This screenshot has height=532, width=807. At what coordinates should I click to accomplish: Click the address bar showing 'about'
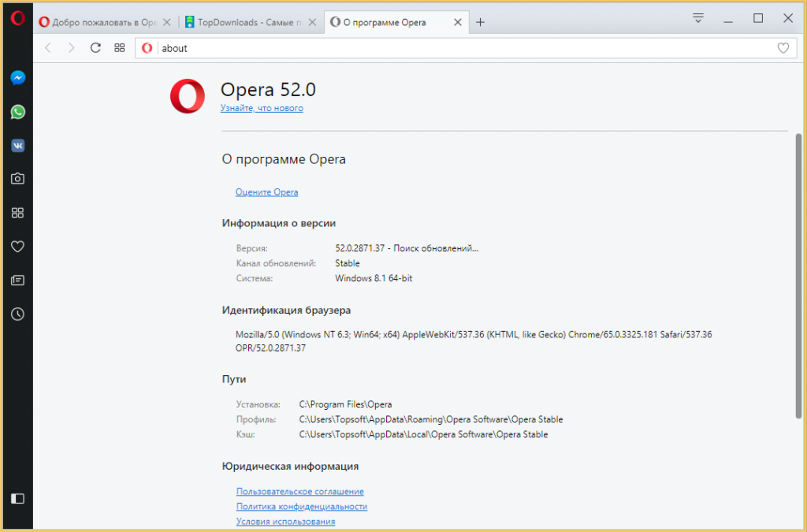tap(466, 48)
